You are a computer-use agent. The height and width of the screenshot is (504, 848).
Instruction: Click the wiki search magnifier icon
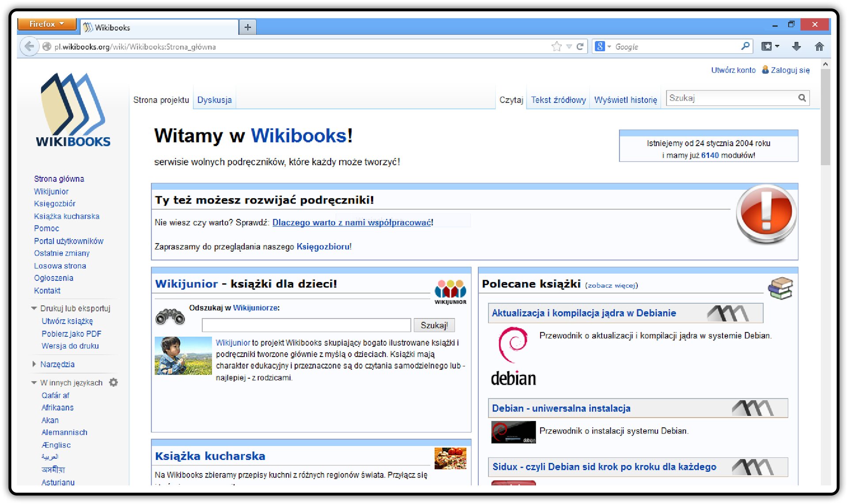pyautogui.click(x=802, y=98)
